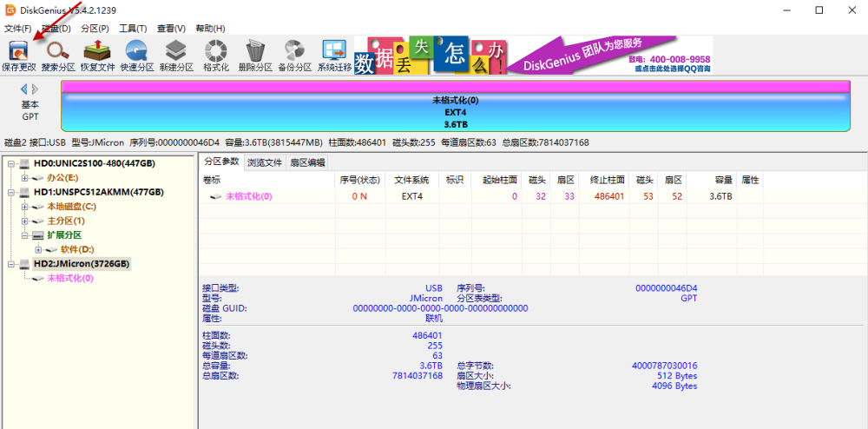This screenshot has width=868, height=429.
Task: Collapse the 扩展分区 node
Action: tap(24, 235)
